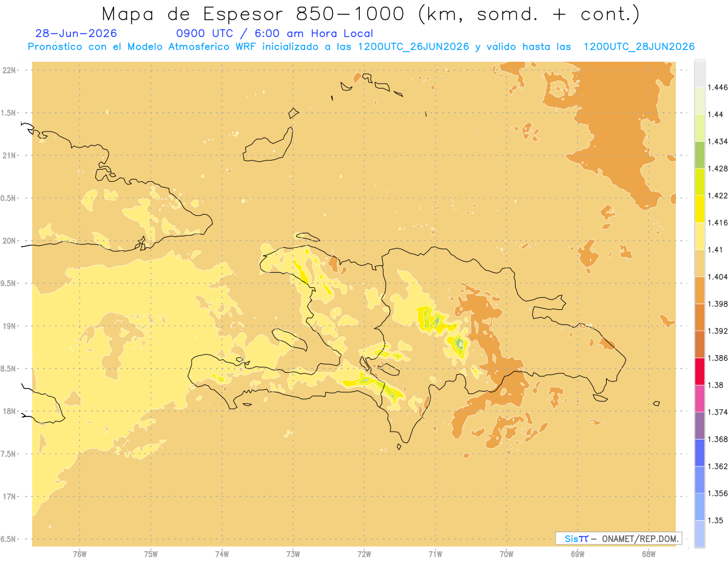Click the longitude label '69W'
728x562 pixels.
577,554
